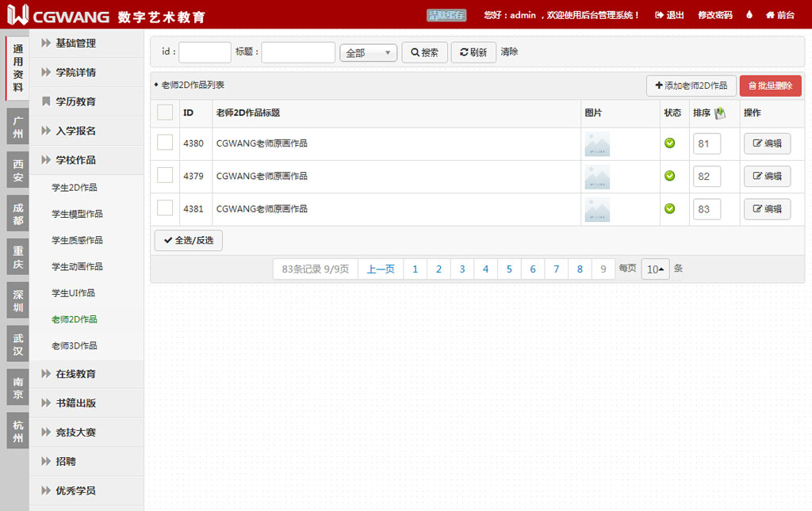
Task: Expand the 竞技大赛 menu
Action: tap(86, 433)
